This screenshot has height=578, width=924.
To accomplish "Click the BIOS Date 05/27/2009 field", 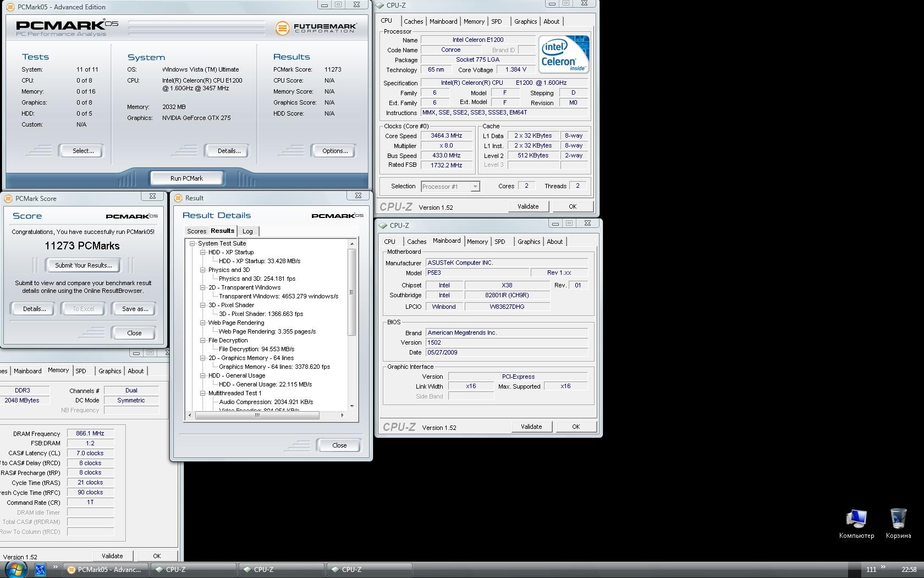I will 507,352.
